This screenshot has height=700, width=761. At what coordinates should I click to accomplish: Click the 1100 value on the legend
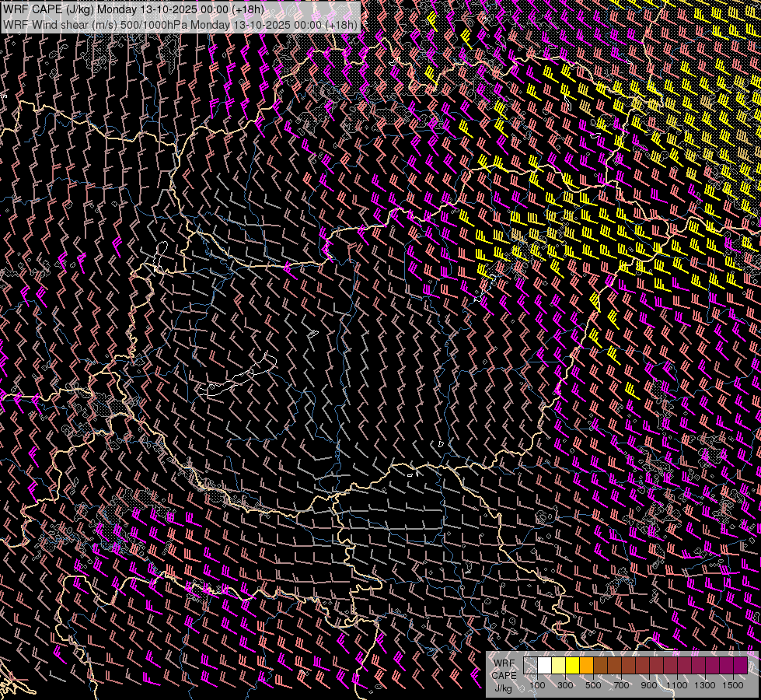(x=677, y=685)
